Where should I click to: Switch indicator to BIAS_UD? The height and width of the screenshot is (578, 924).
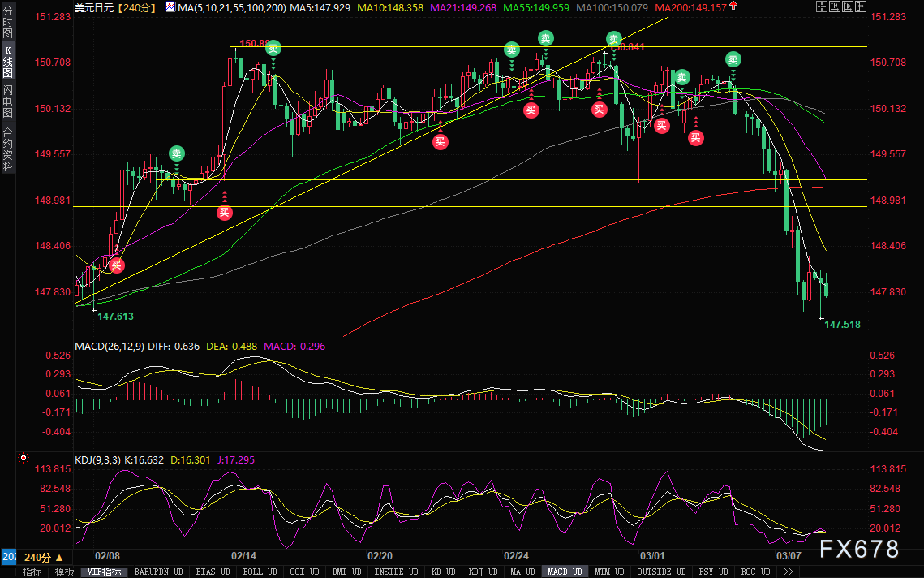pyautogui.click(x=213, y=572)
